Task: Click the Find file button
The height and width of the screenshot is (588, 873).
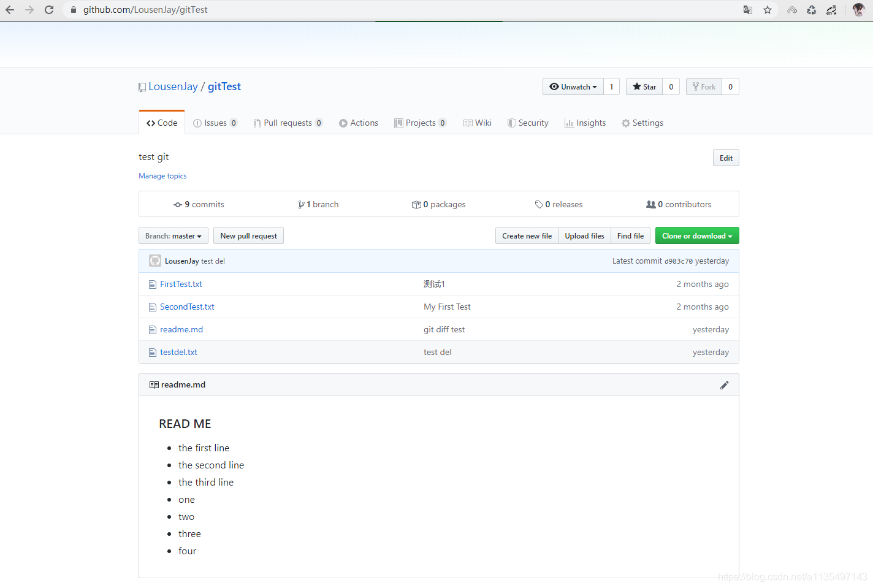Action: 630,236
